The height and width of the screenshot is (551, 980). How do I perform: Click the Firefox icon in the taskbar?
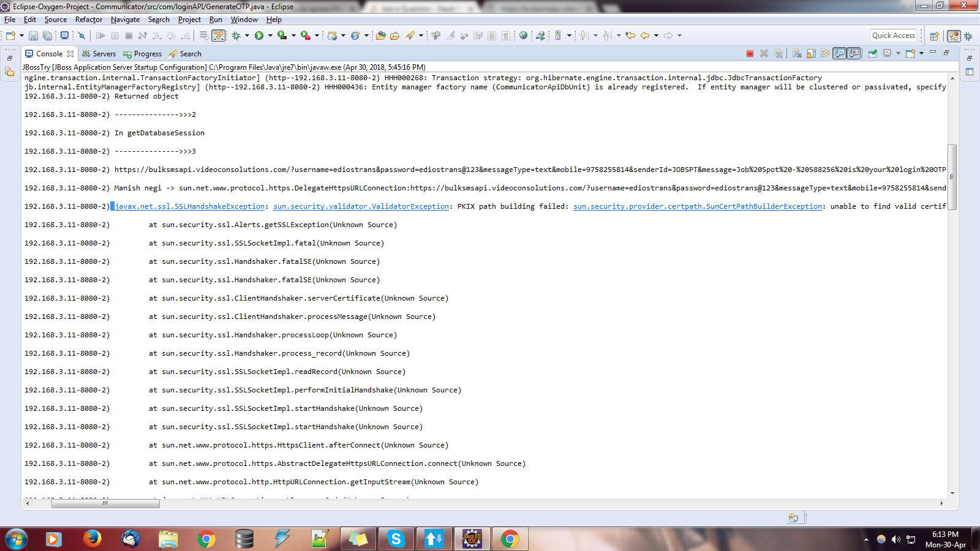point(92,539)
